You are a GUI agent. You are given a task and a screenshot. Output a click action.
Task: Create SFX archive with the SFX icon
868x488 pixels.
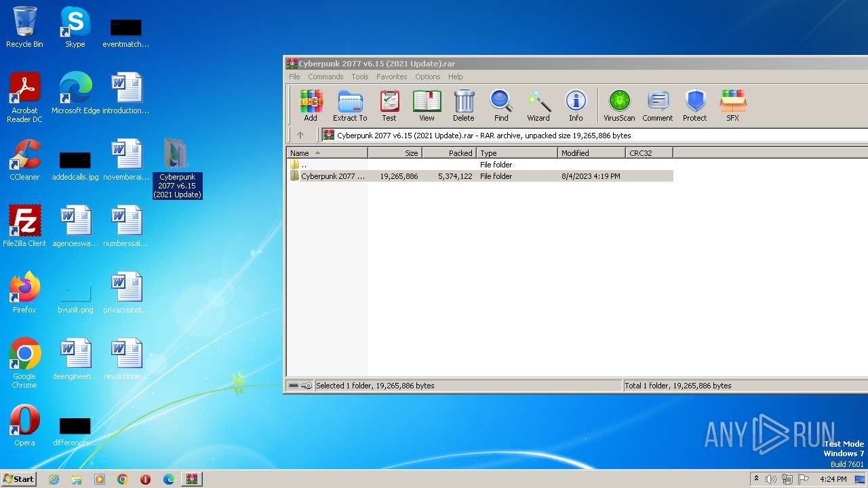pos(733,106)
